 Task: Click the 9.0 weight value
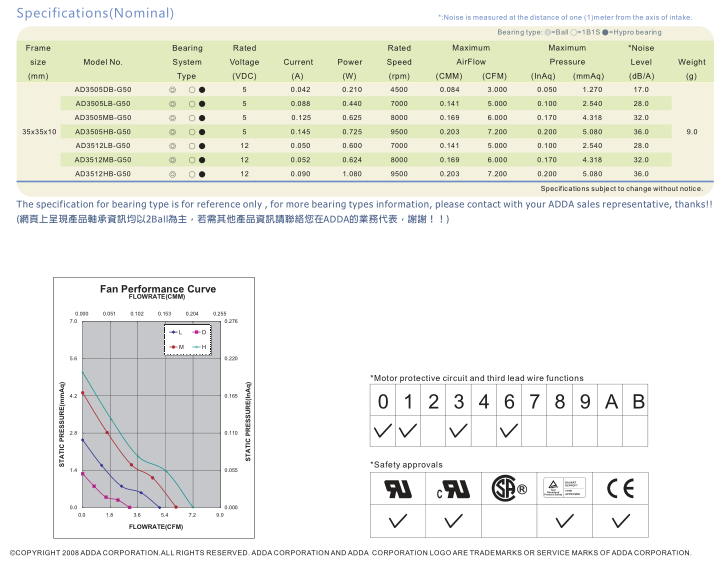pyautogui.click(x=692, y=132)
